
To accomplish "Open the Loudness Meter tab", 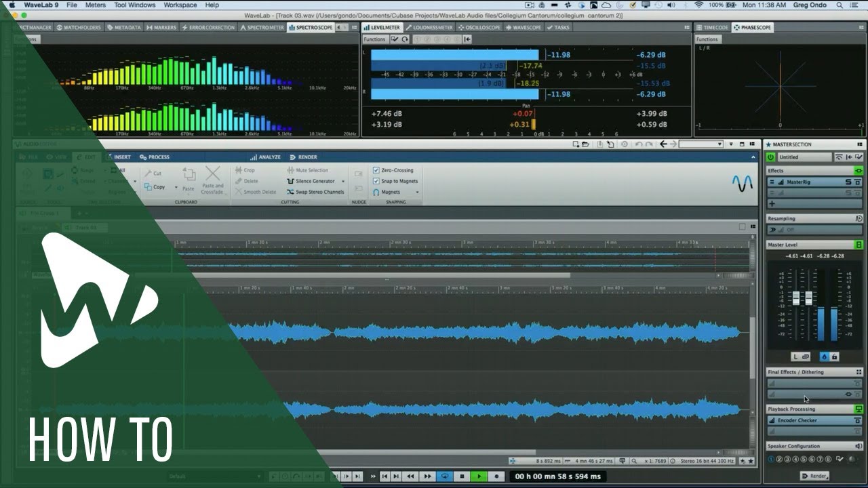I will point(429,28).
